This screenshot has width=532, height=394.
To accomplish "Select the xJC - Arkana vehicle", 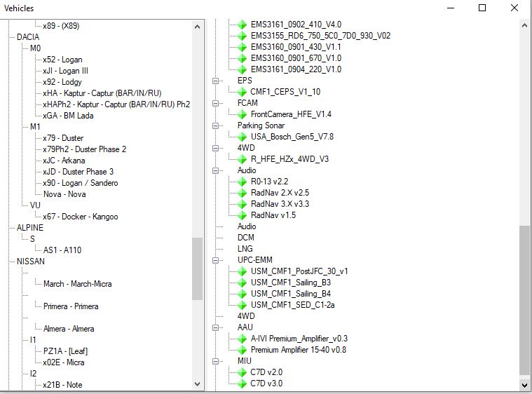I will tap(64, 161).
